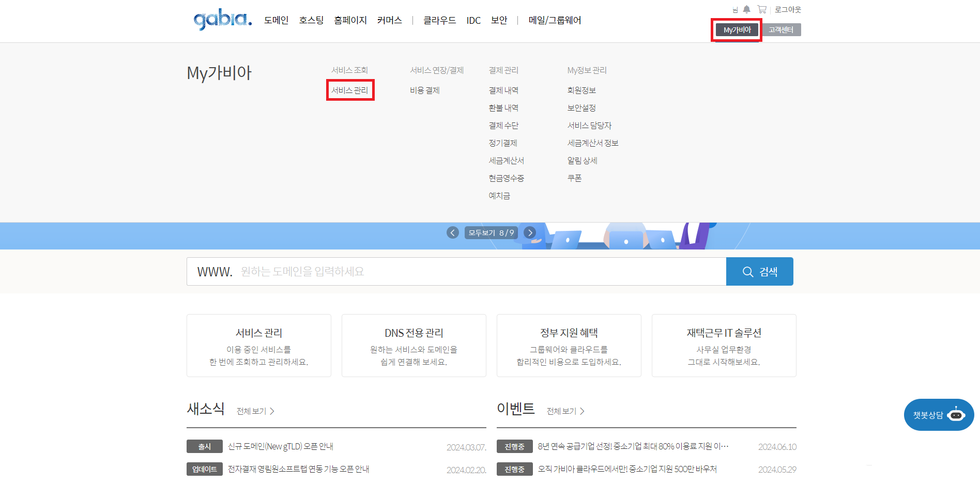Open 세금계산서 link under 결제 관리
The height and width of the screenshot is (484, 980).
pyautogui.click(x=507, y=161)
